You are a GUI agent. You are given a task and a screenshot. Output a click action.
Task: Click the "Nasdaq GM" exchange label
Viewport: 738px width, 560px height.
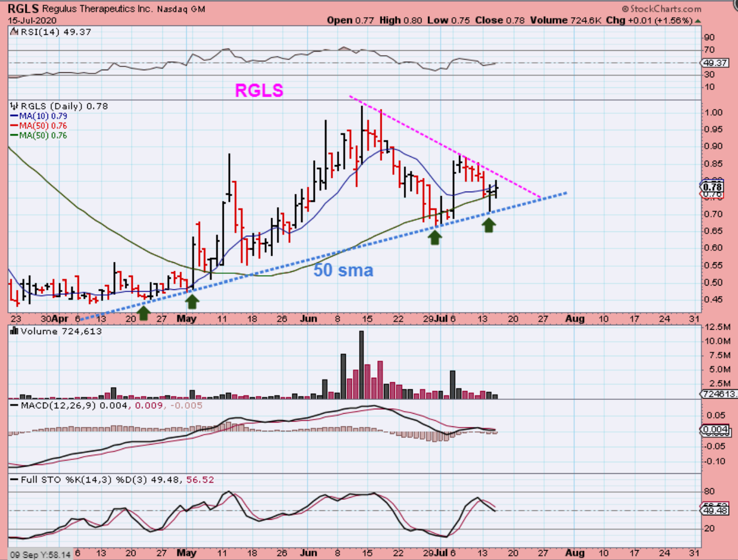[181, 9]
